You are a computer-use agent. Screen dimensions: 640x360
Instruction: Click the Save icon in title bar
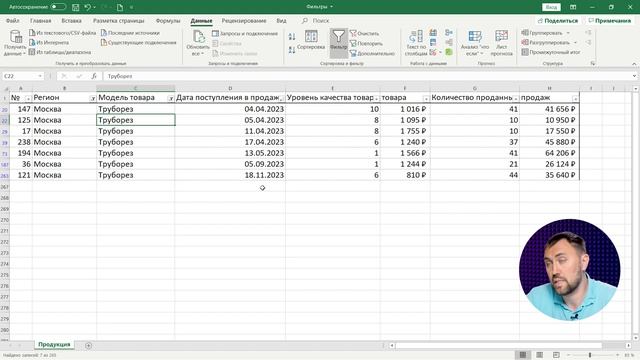76,7
